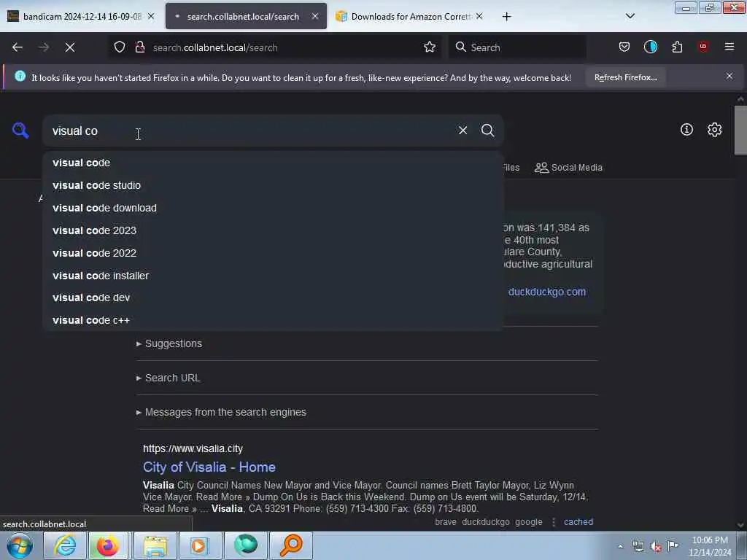Close the Downloads for Amazon Corretto tab
Image resolution: width=747 pixels, height=560 pixels.
(479, 16)
